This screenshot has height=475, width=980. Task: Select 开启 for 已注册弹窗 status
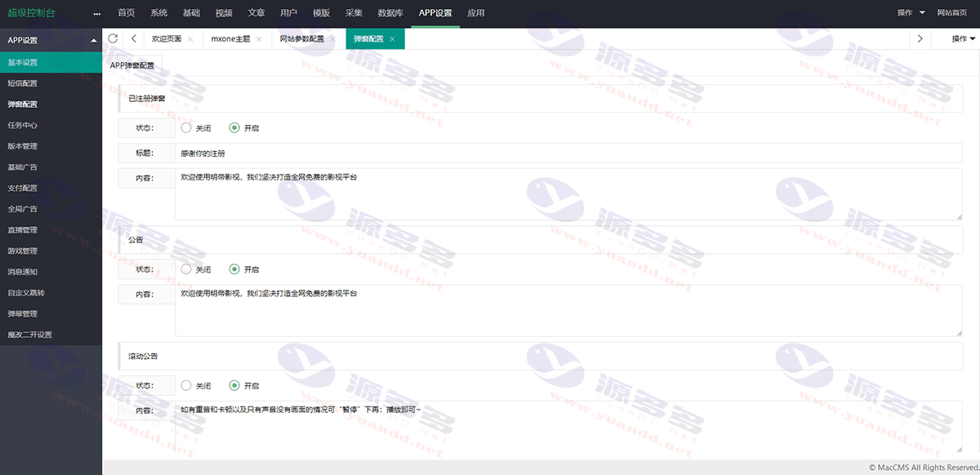[244, 128]
